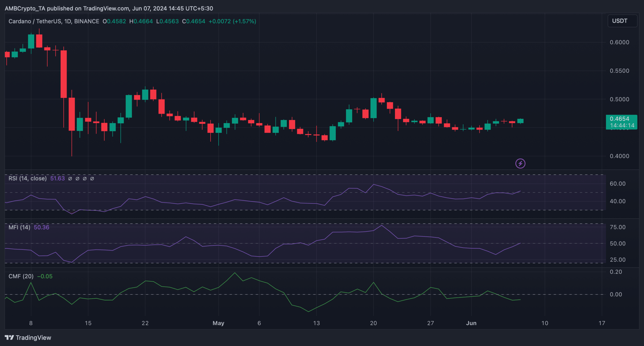Click the TradingView logo at bottom left
This screenshot has width=644, height=346.
pyautogui.click(x=28, y=337)
